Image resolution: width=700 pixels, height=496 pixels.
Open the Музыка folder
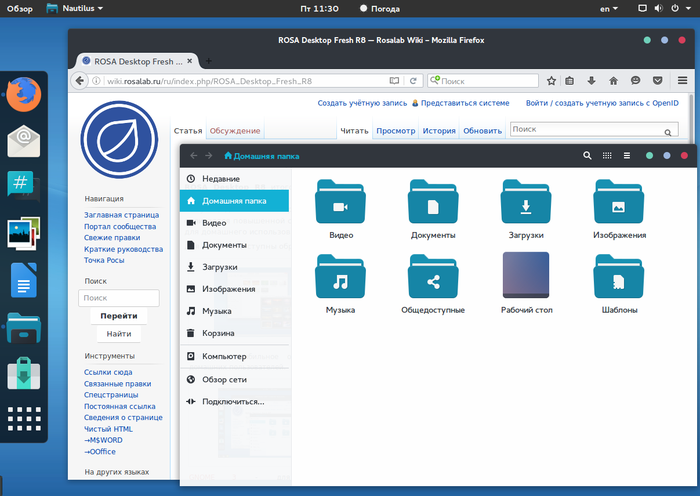tap(341, 284)
